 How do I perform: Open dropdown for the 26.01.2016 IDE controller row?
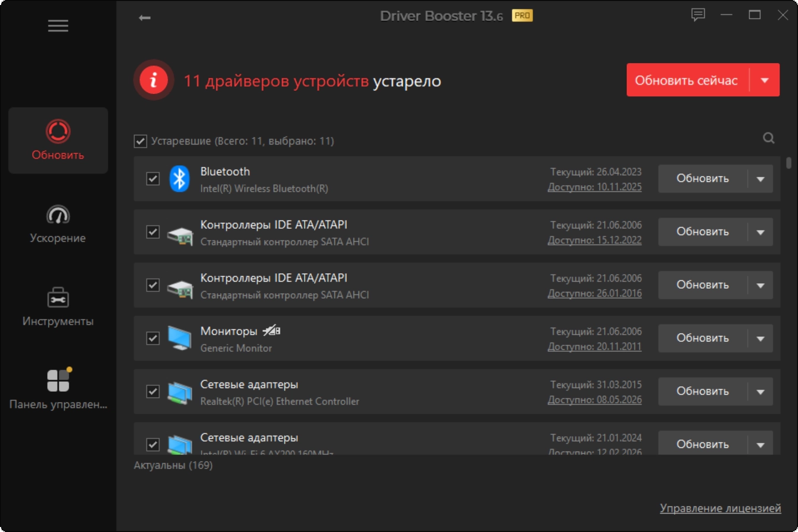click(760, 285)
